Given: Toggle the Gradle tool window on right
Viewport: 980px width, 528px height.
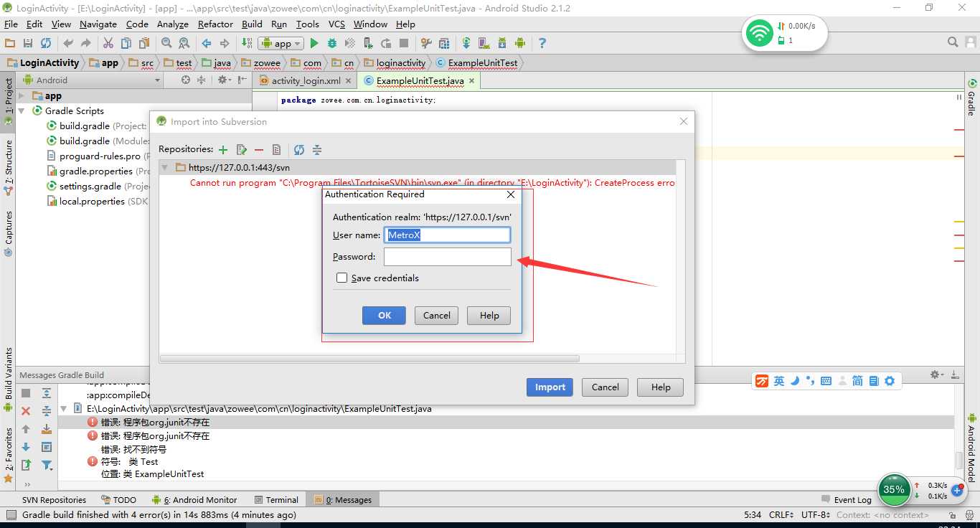Looking at the screenshot, I should 971,98.
